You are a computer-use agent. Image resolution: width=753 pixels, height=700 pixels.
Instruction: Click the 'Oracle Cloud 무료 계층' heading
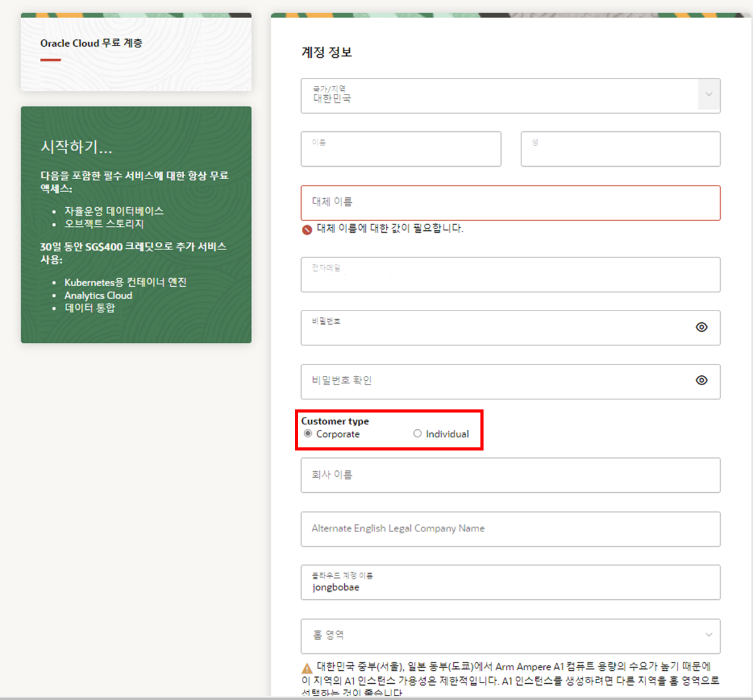pyautogui.click(x=91, y=43)
